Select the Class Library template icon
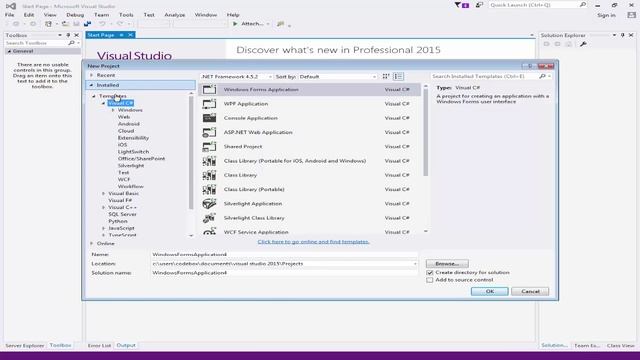 [x=209, y=175]
